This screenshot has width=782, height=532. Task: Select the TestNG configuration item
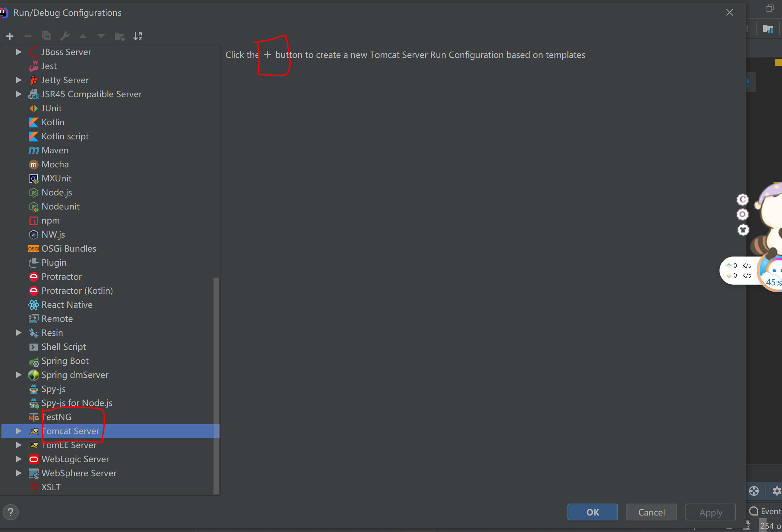(57, 417)
